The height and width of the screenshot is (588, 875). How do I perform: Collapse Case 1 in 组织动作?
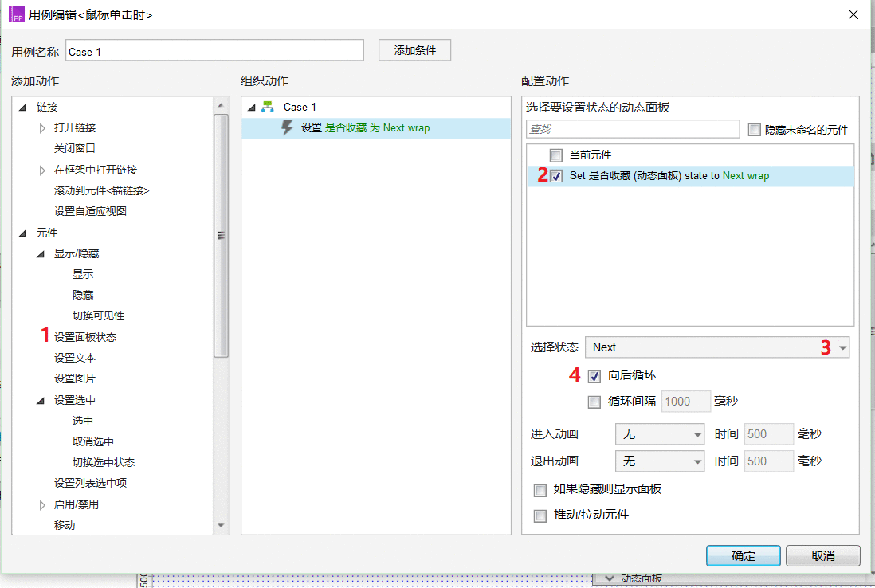(252, 107)
